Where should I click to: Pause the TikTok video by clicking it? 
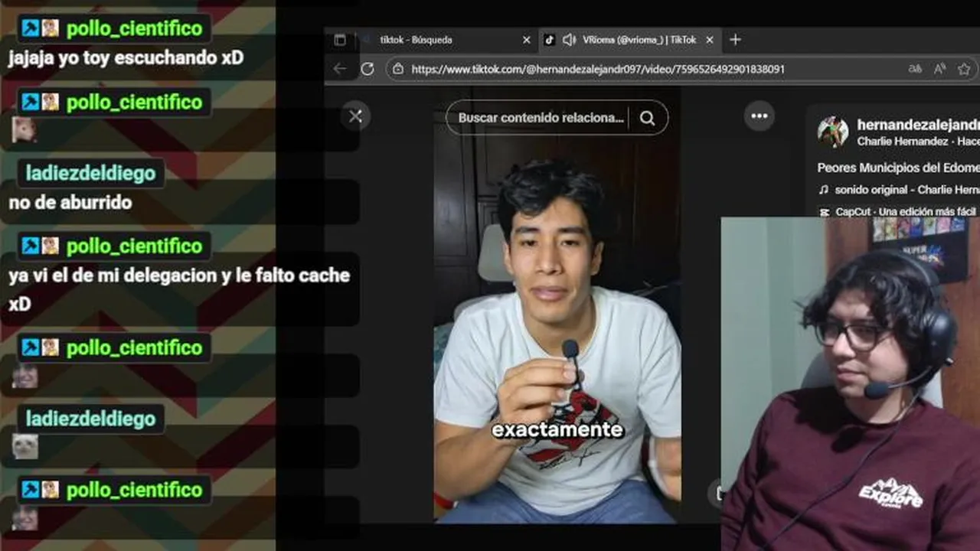point(557,306)
